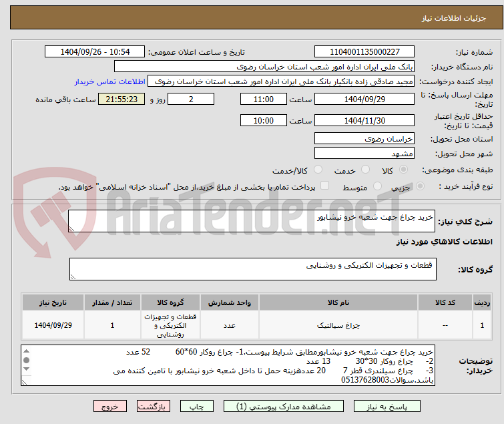The image size is (504, 424).
Task: Click the خروج exit button
Action: click(110, 407)
